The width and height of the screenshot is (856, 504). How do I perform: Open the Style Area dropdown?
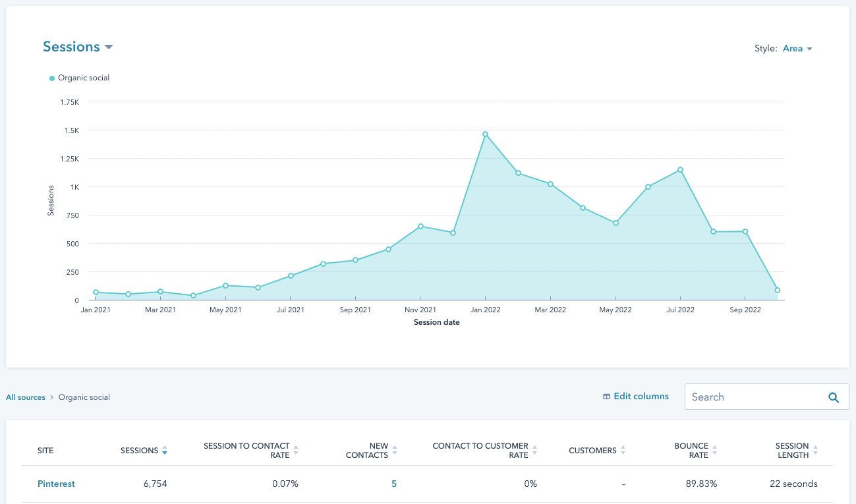click(797, 49)
